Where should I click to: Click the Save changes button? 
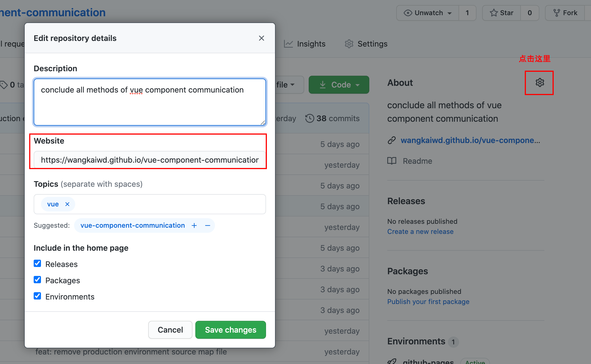tap(230, 330)
